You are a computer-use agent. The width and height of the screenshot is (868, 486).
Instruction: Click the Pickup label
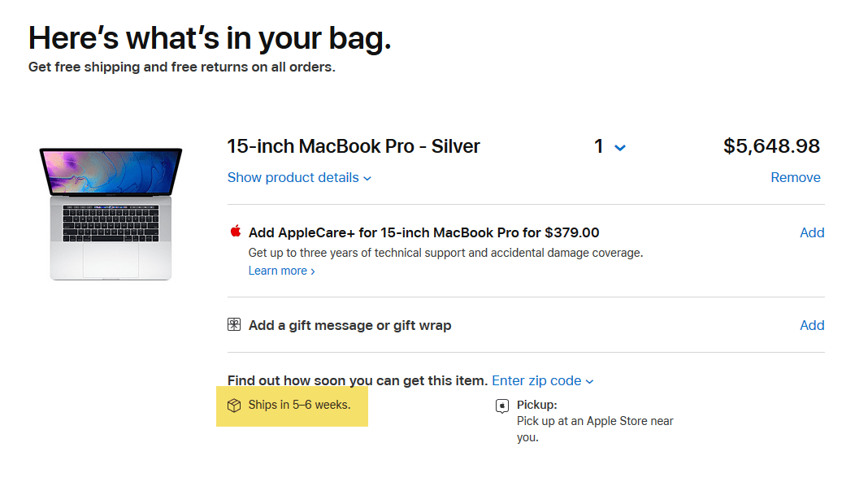[537, 404]
